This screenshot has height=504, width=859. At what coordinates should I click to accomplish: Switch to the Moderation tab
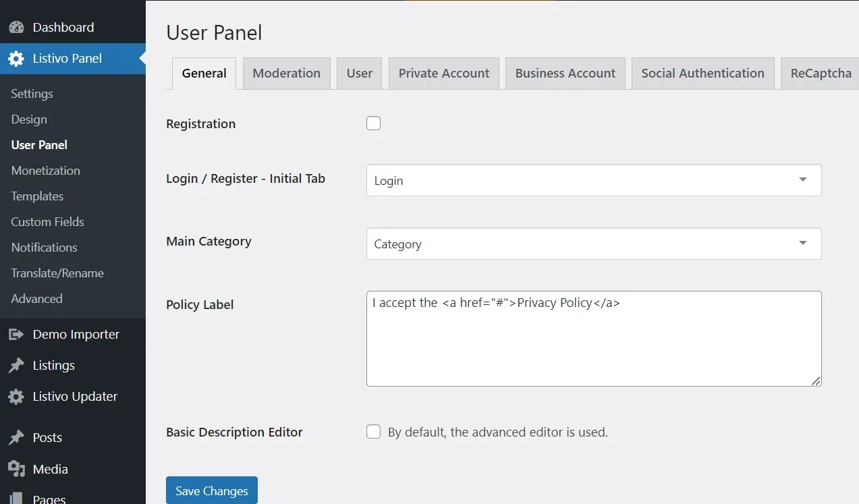[x=287, y=74]
